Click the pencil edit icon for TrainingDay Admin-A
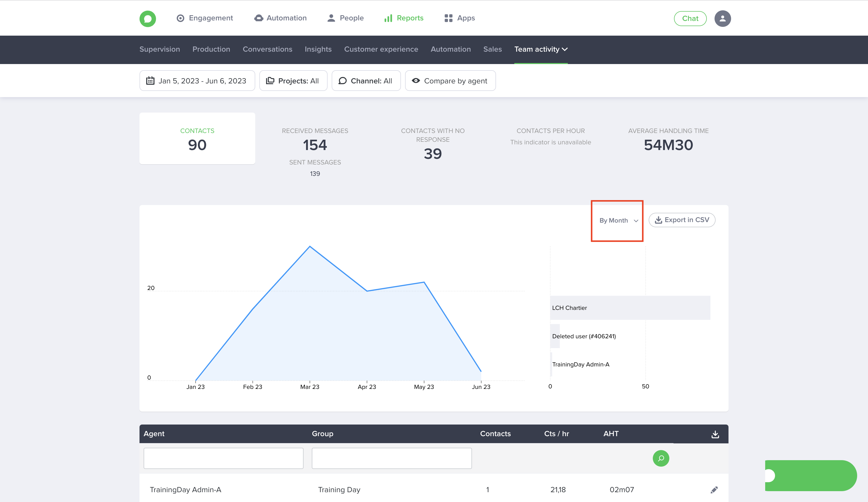The image size is (868, 502). pos(714,490)
